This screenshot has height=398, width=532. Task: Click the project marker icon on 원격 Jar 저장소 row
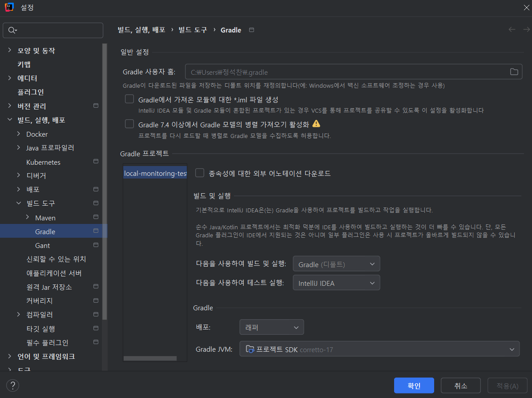click(x=96, y=287)
